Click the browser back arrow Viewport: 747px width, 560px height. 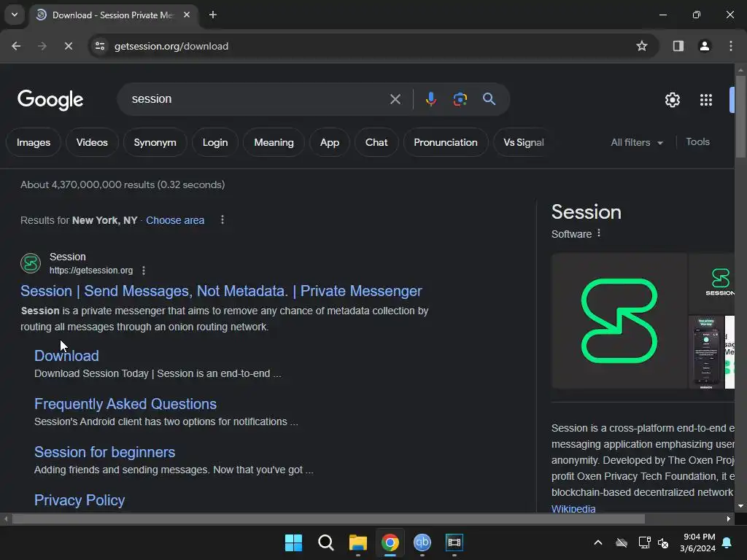click(16, 46)
